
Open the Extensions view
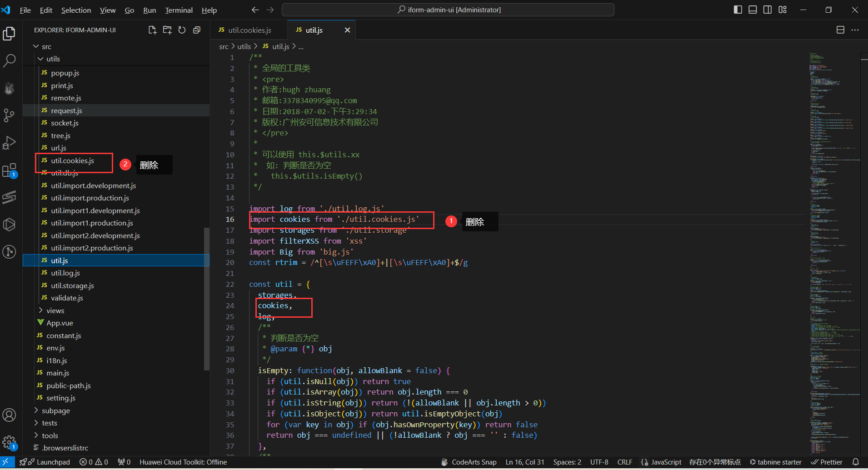(9, 170)
